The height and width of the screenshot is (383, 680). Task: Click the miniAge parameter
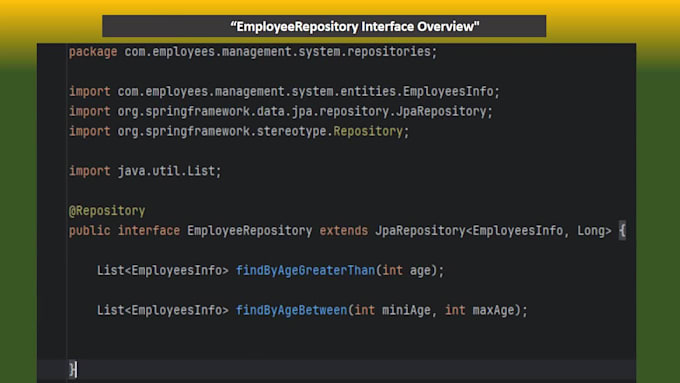click(x=406, y=310)
